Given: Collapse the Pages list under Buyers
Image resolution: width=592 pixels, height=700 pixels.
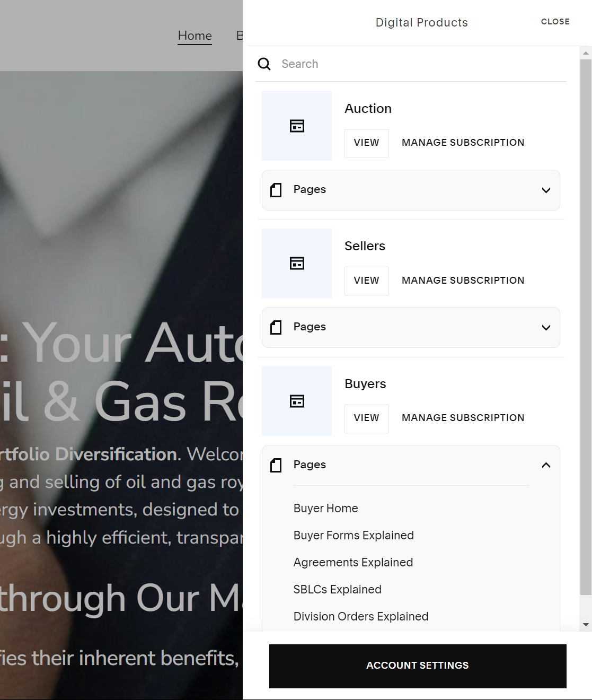Looking at the screenshot, I should click(x=546, y=465).
